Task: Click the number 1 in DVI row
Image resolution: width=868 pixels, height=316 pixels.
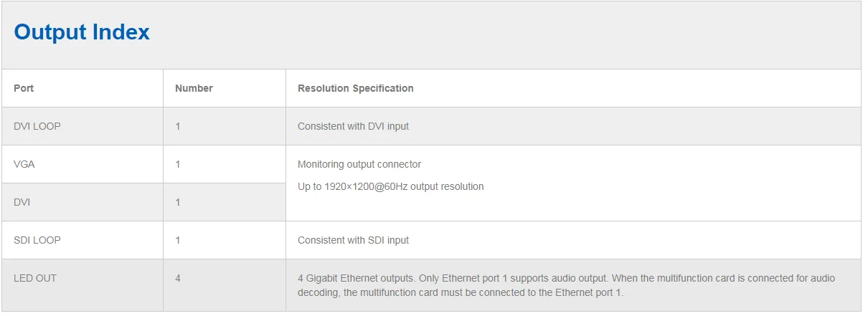Action: [x=178, y=202]
